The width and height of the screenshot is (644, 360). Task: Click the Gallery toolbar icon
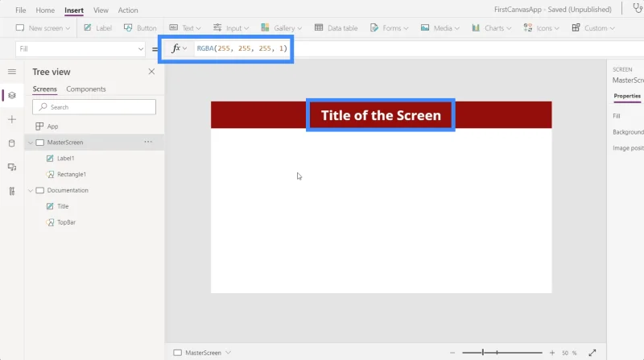coord(265,27)
